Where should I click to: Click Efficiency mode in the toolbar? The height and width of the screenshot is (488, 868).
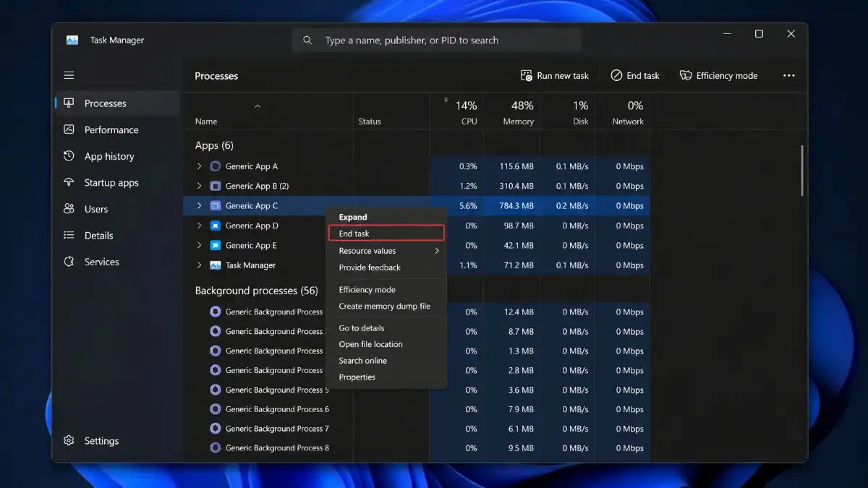718,75
